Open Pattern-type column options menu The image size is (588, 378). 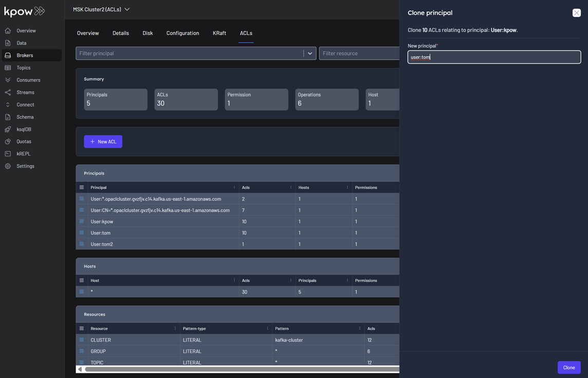267,329
